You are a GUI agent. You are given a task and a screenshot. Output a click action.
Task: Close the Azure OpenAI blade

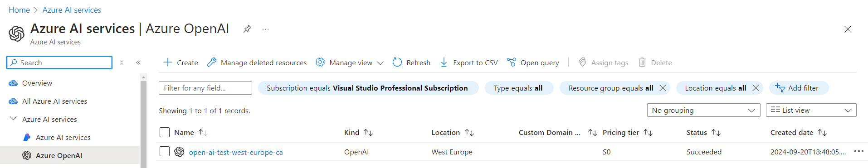click(x=848, y=29)
